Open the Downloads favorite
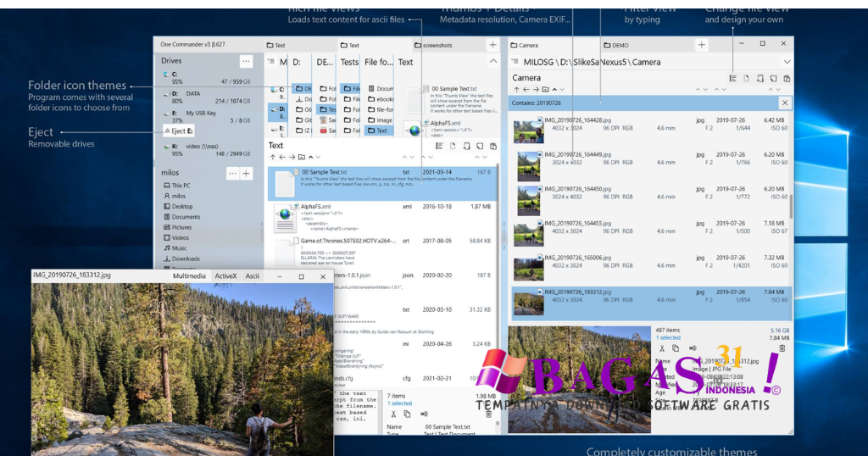This screenshot has width=868, height=456. pos(181,259)
